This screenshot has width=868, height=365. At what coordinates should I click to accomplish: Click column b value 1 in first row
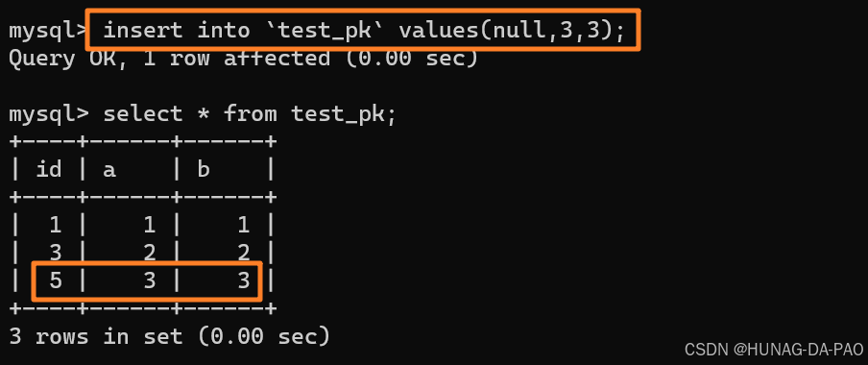click(244, 226)
